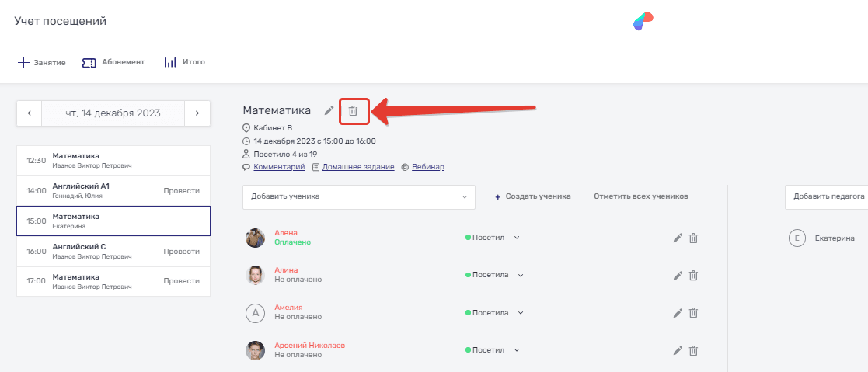Click the app logo at top
868x372 pixels.
coord(643,22)
